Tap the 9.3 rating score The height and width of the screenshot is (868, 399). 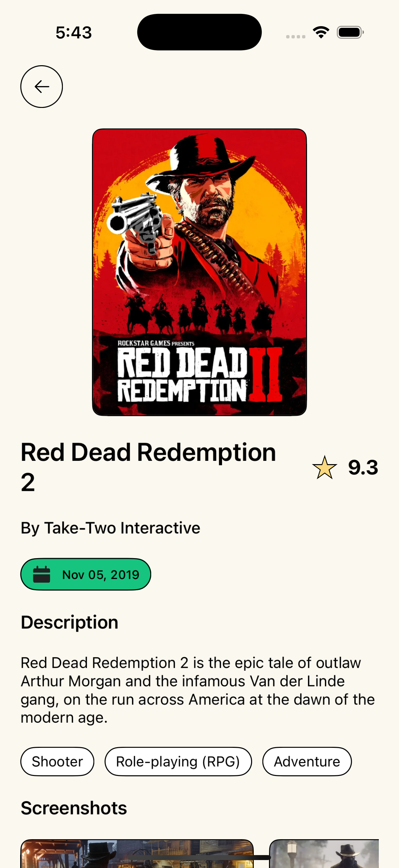click(363, 468)
